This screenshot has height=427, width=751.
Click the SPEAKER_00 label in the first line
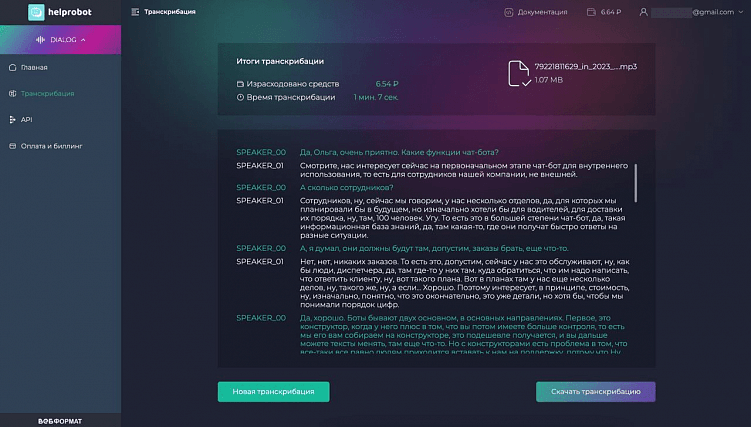tap(261, 152)
